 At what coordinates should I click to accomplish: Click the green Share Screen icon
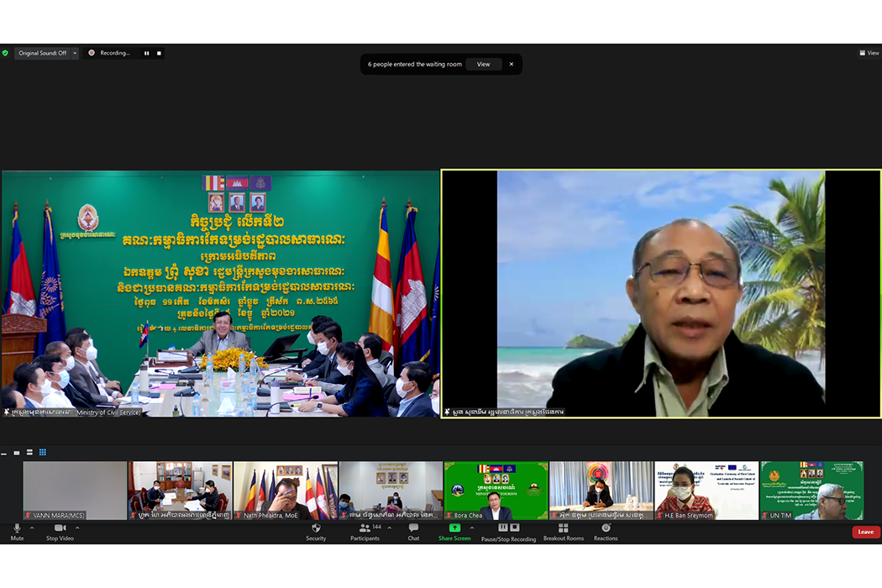[x=454, y=528]
